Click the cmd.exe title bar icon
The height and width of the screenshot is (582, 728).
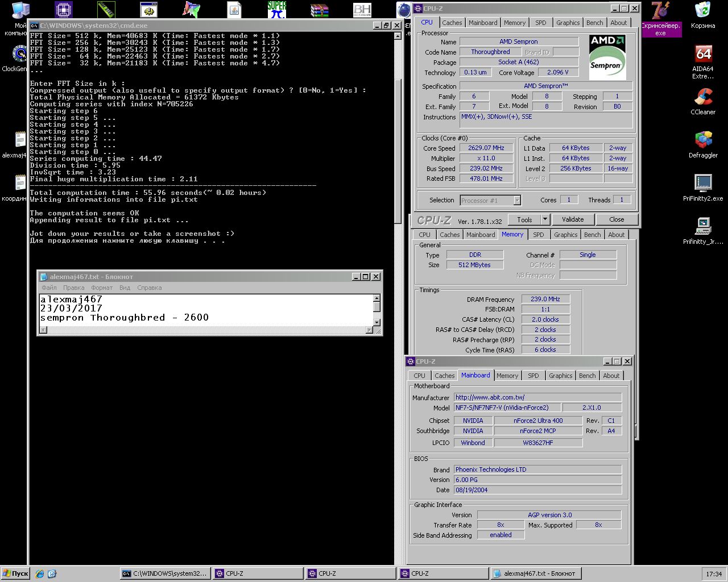pos(34,26)
